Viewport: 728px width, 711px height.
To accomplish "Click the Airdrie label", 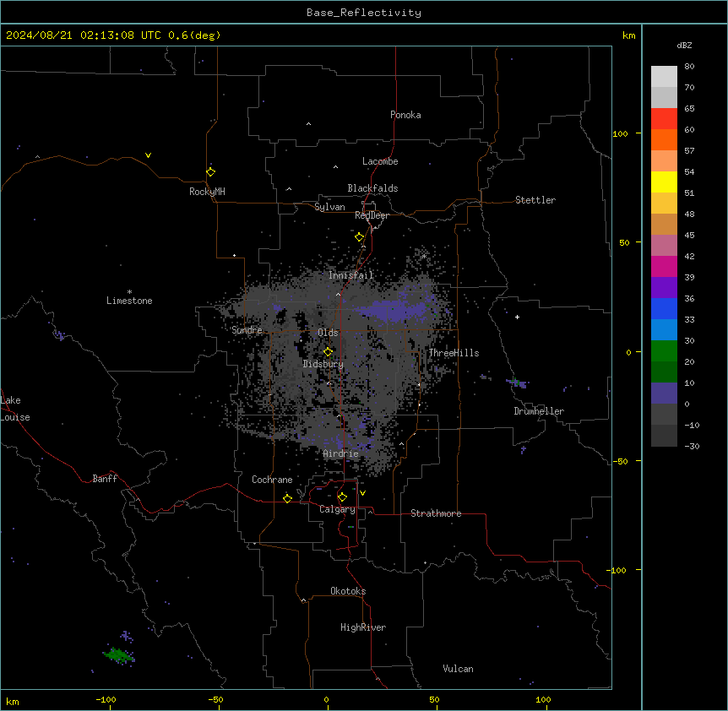I will pyautogui.click(x=341, y=453).
